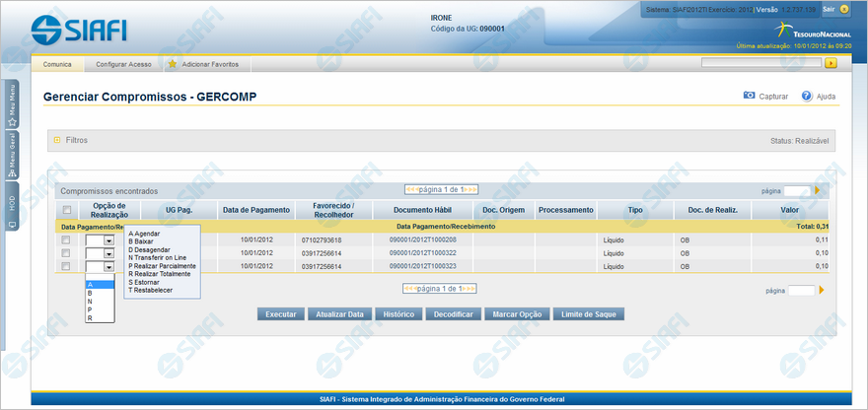This screenshot has height=410, width=868.
Task: Click the Adicionar Favoritos star icon
Action: (x=172, y=64)
